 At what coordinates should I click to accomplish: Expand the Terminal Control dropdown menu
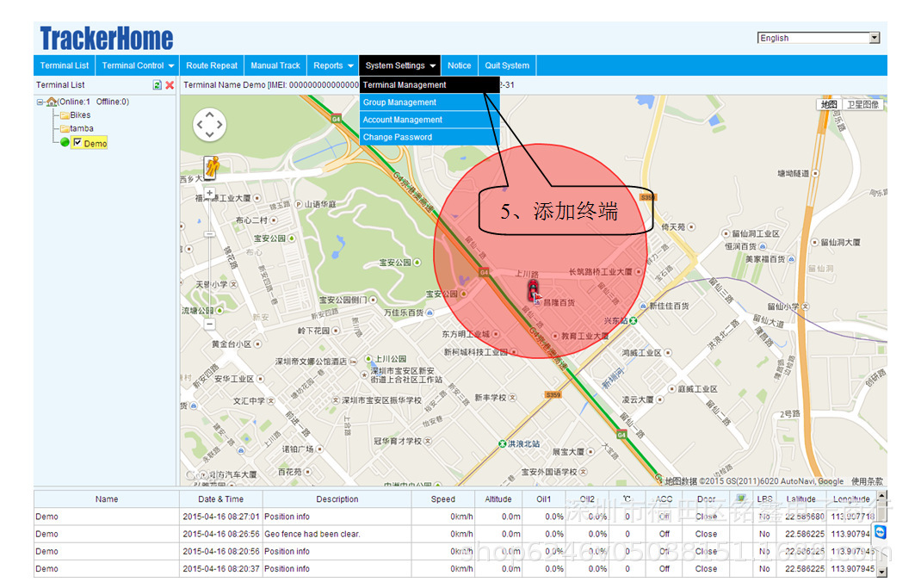(138, 65)
